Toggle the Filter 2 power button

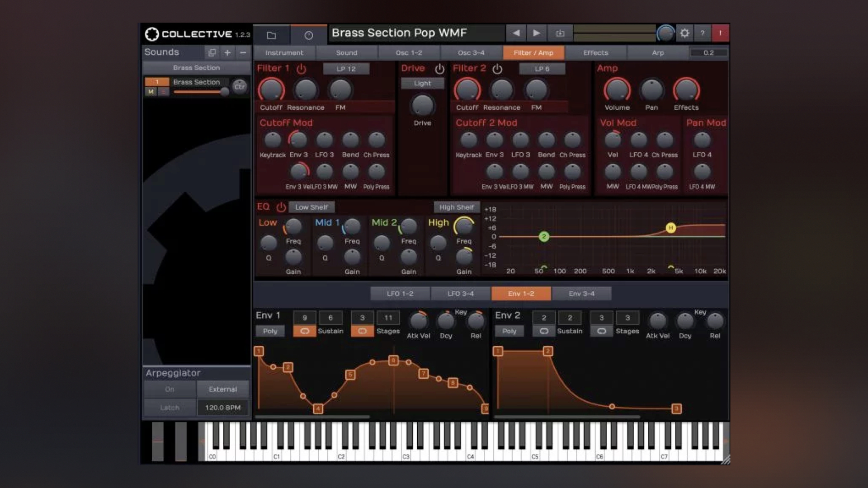point(497,69)
